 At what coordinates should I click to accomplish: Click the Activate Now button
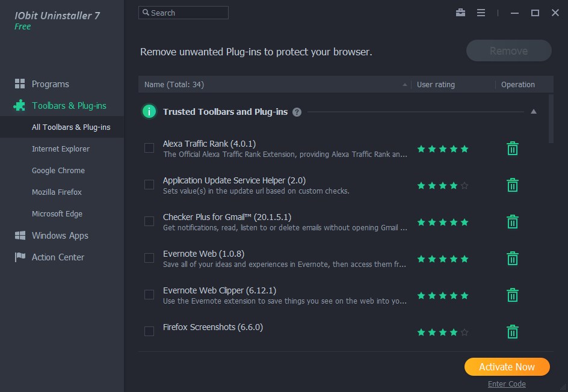coord(507,367)
